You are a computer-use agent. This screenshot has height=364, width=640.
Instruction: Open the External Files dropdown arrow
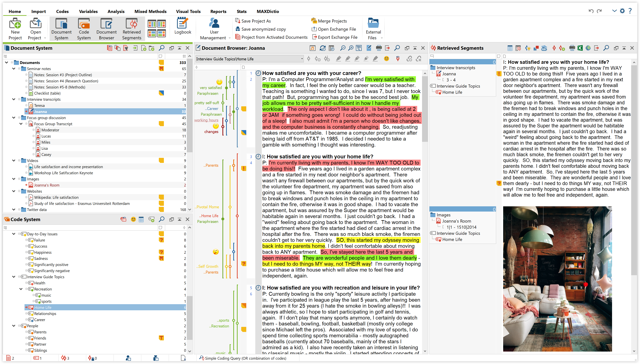pyautogui.click(x=382, y=38)
